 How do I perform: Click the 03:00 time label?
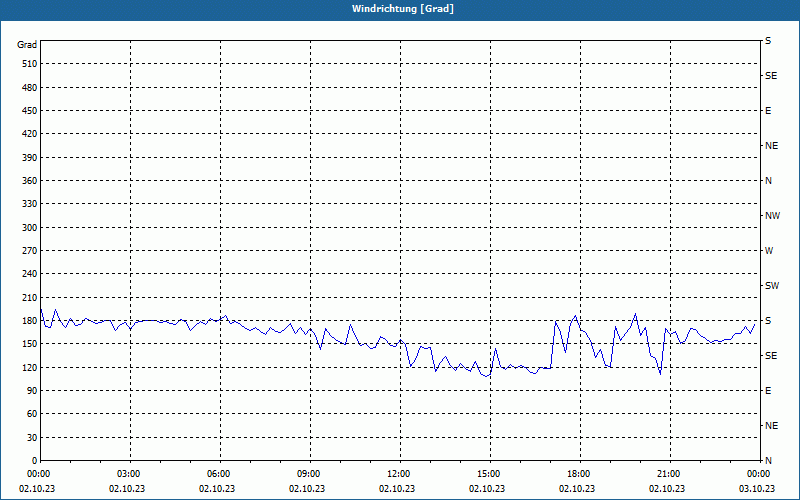pos(131,474)
